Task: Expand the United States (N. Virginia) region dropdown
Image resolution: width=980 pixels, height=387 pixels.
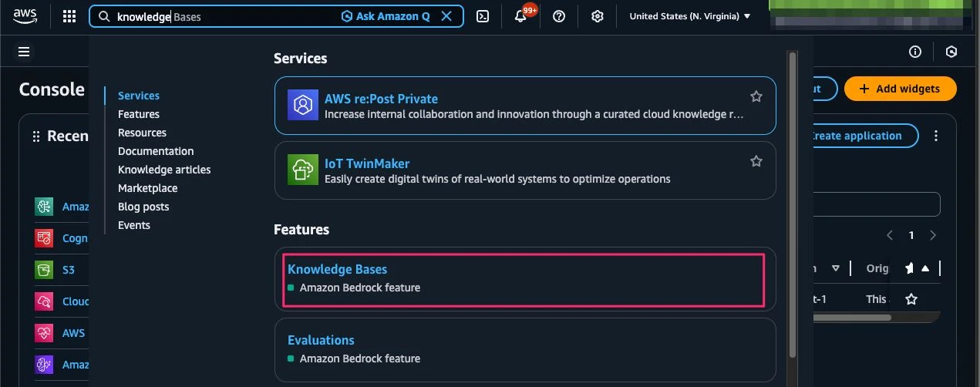Action: coord(689,16)
